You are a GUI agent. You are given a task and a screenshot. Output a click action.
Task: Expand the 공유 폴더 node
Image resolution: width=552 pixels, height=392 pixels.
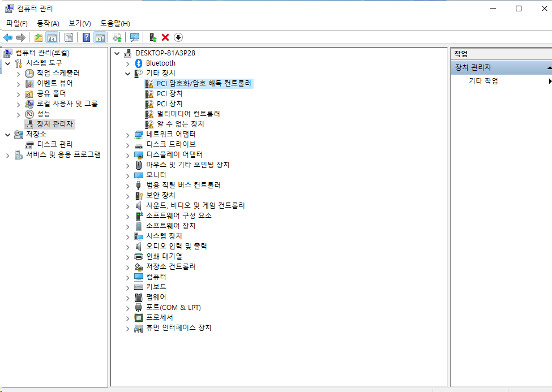click(x=18, y=94)
